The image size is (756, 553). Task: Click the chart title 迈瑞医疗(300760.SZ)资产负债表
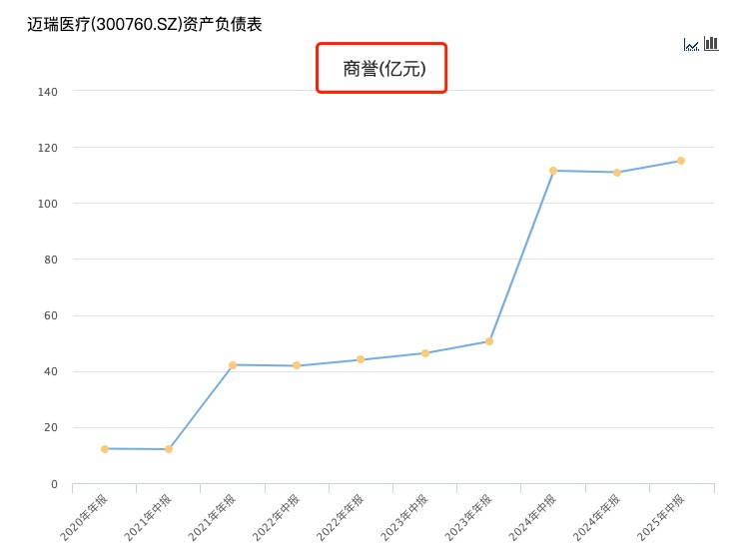click(145, 24)
